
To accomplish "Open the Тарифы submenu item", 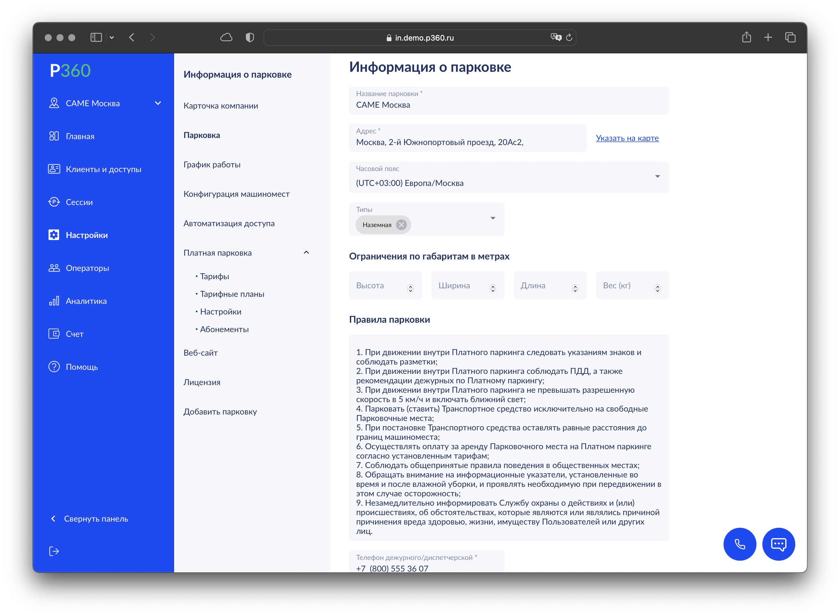I will 214,276.
